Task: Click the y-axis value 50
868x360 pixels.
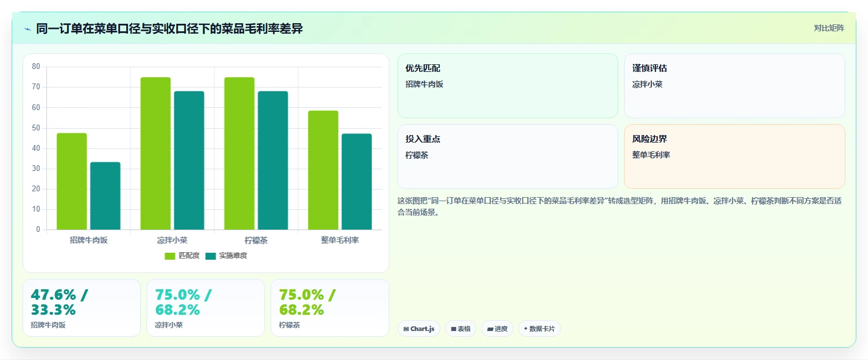Action: coord(36,128)
